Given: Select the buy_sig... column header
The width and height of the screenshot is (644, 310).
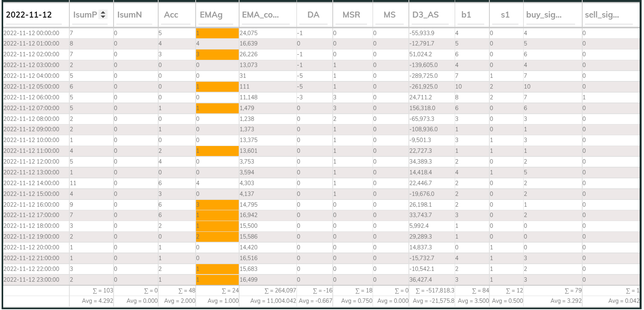Looking at the screenshot, I should (x=544, y=15).
